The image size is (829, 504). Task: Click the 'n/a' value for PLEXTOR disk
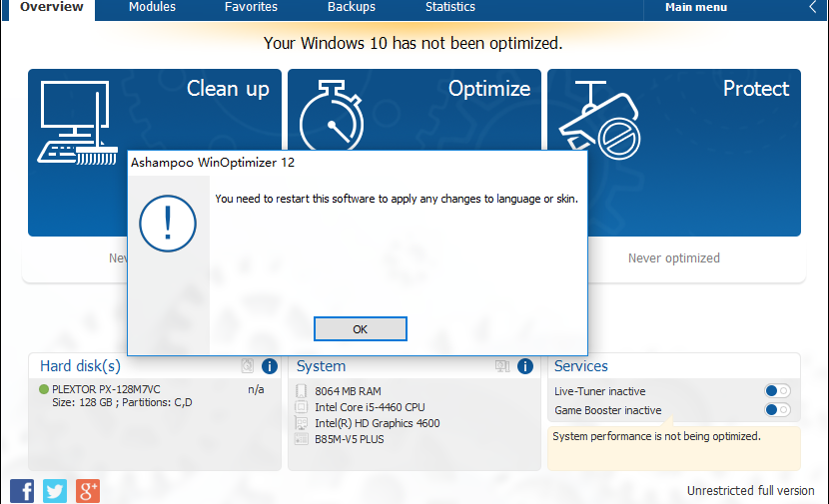pyautogui.click(x=256, y=389)
